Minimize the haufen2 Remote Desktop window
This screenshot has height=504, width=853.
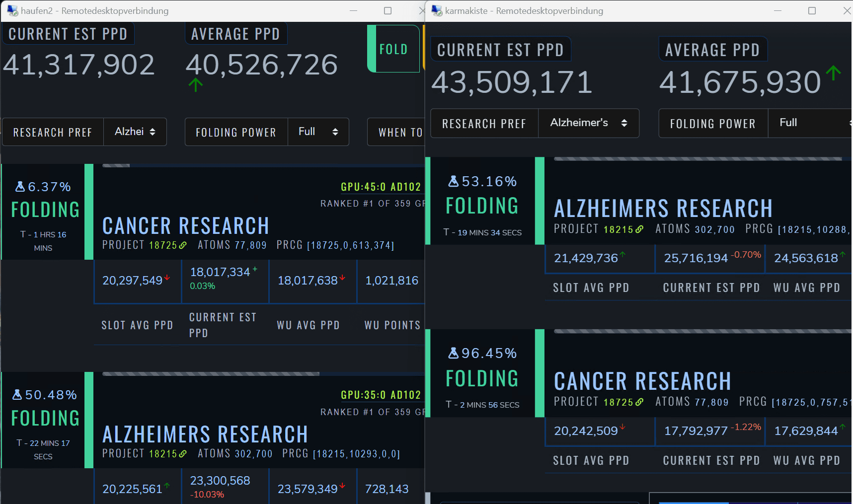(354, 10)
